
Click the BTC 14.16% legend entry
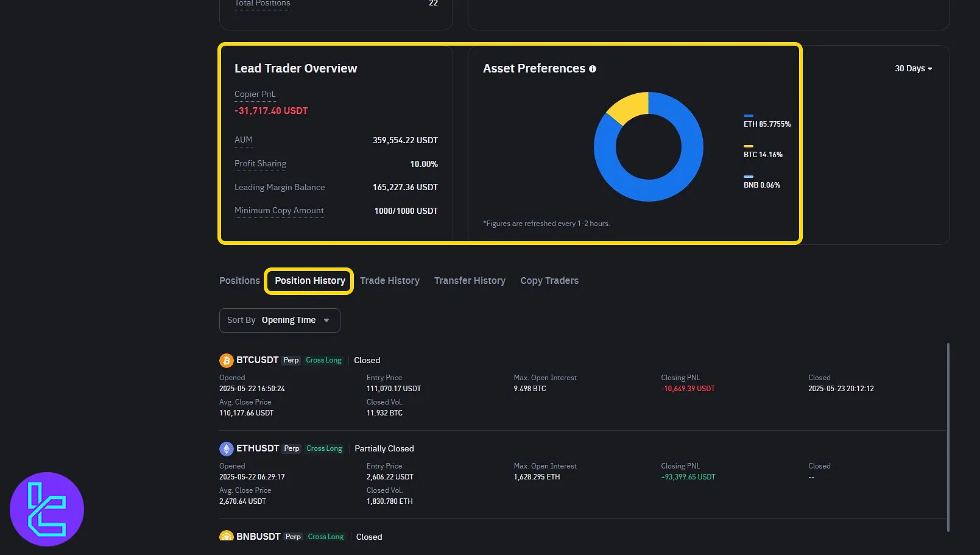(x=763, y=152)
